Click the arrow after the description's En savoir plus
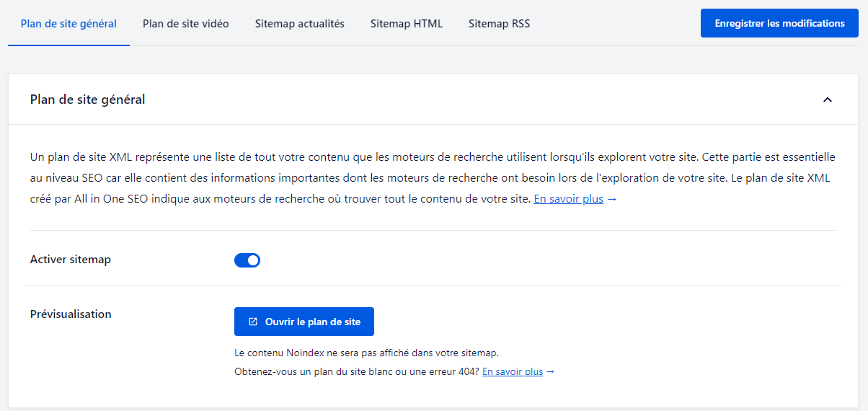Screen dimensions: 868x411 [612, 199]
